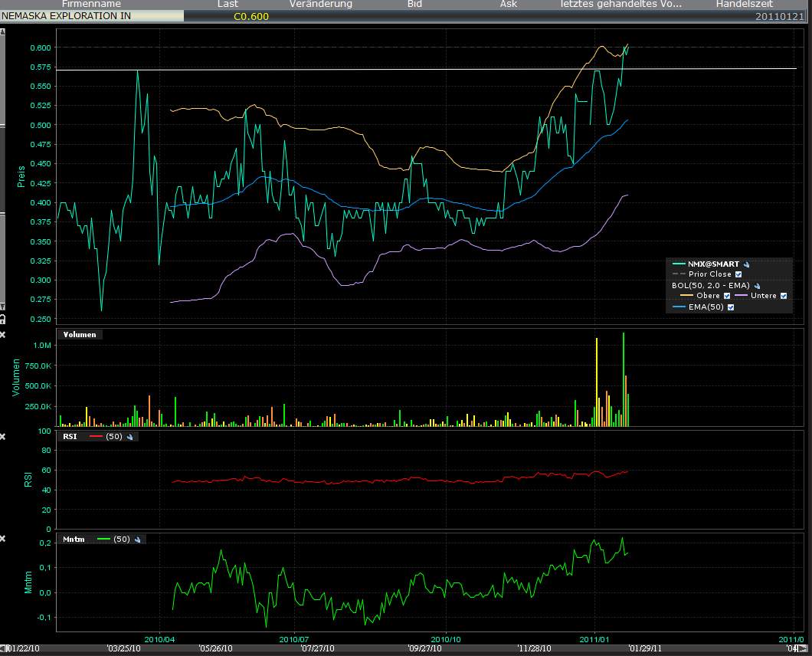The height and width of the screenshot is (656, 812).
Task: Close the Mntm panel via its X icon
Action: tap(3, 537)
